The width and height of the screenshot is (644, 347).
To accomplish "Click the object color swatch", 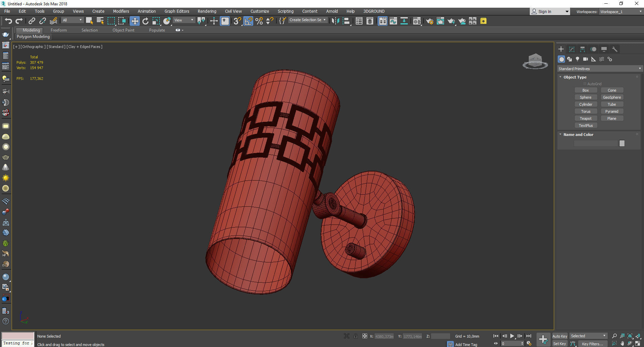I will (x=622, y=143).
